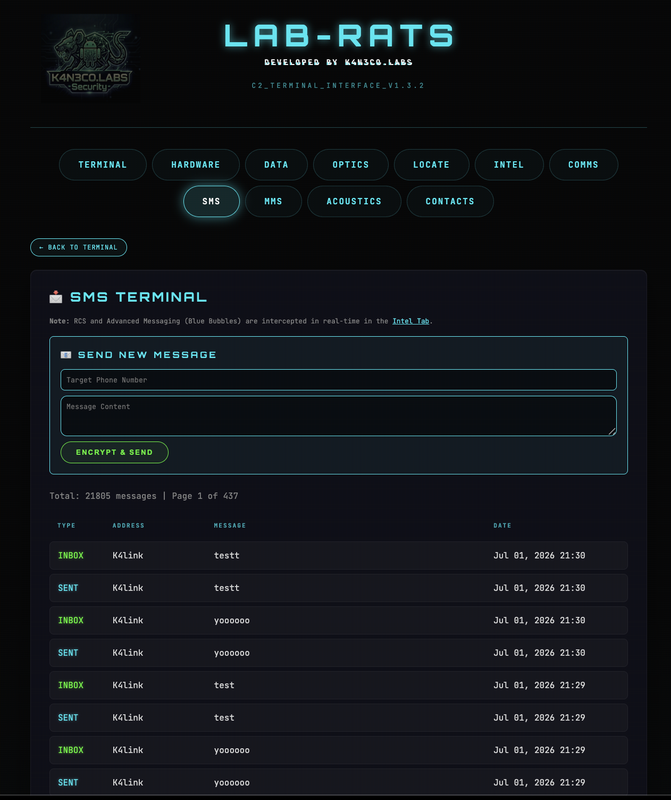The width and height of the screenshot is (671, 800).
Task: Select the INBOX yoooooo row dated 21:29
Action: point(338,750)
